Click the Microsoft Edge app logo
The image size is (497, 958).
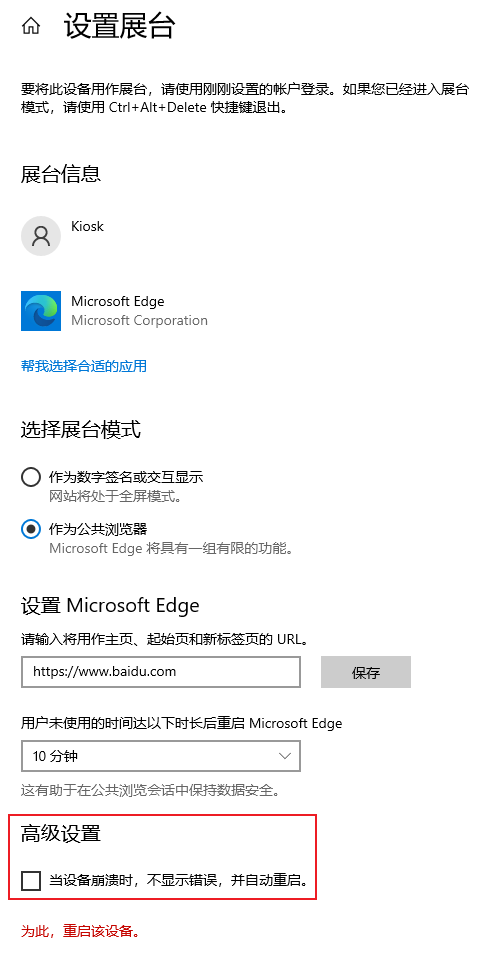(x=41, y=311)
